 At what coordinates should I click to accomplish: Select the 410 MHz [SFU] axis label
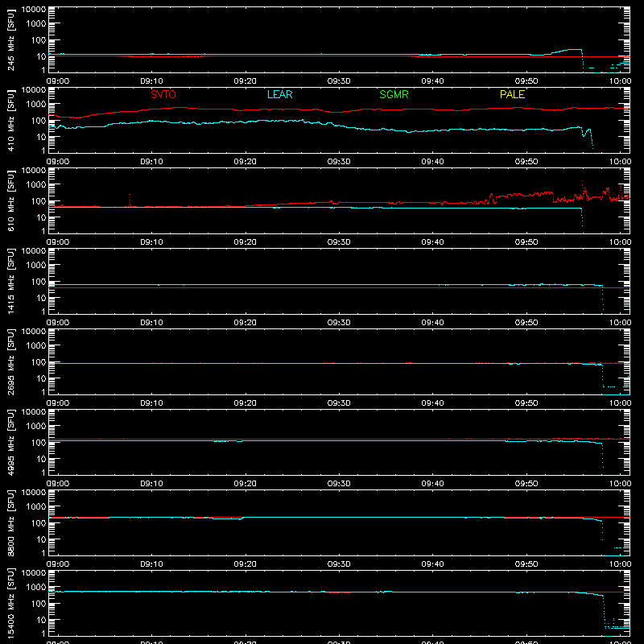tap(11, 121)
